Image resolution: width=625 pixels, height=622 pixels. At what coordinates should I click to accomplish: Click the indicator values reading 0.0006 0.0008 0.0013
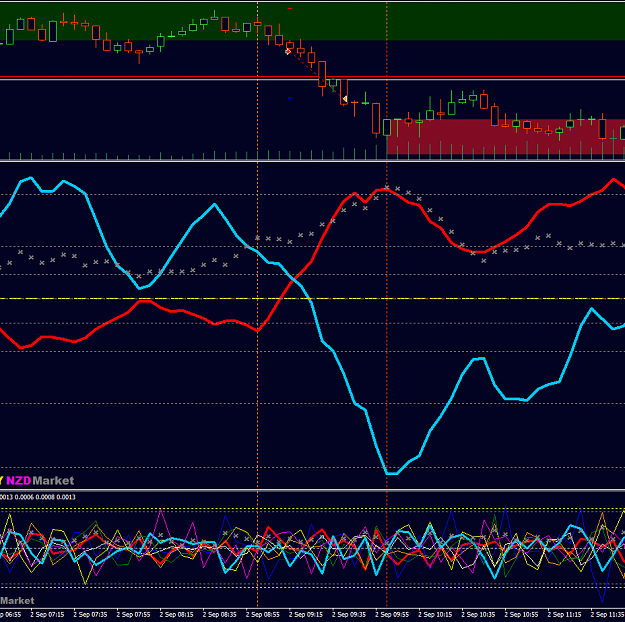click(x=45, y=497)
